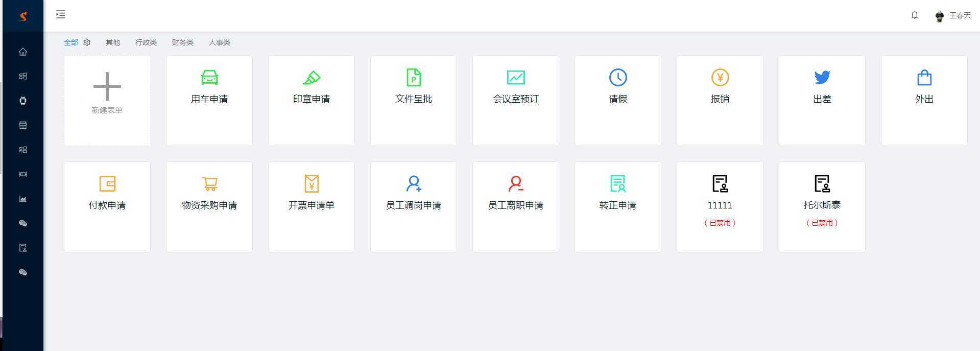Screen dimensions: 980x351
Task: Open the notification bell
Action: click(x=915, y=15)
